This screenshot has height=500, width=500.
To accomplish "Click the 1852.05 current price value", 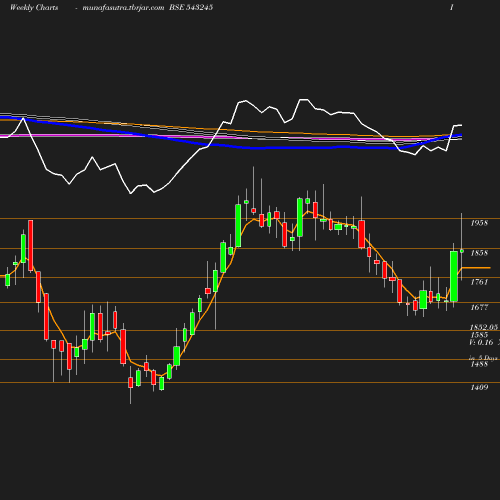I will coord(484,327).
